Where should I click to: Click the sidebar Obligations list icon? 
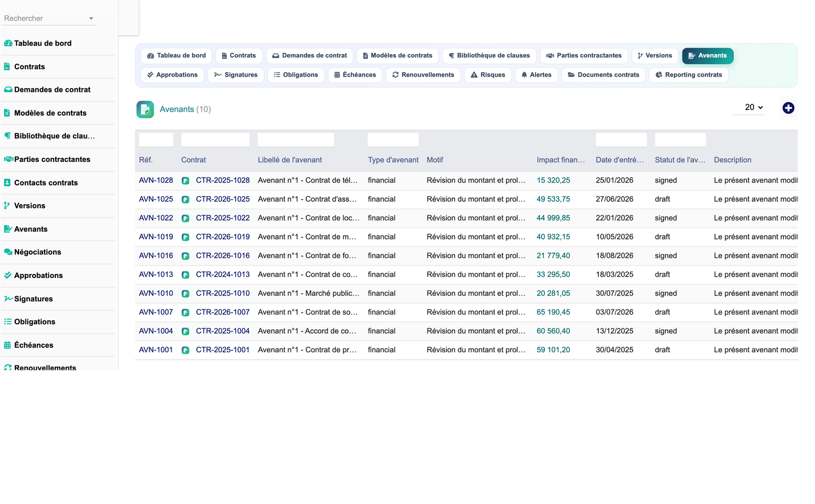point(8,322)
